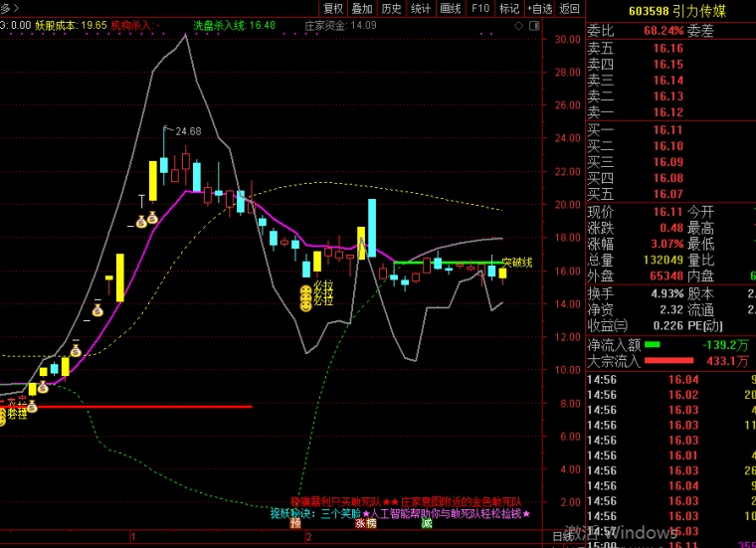Click the money bag icon near the red line
756x548 pixels.
(32, 407)
